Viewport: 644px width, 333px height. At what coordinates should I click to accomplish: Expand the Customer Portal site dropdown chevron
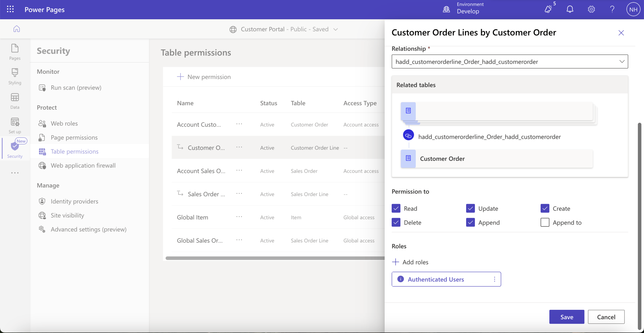pos(336,29)
